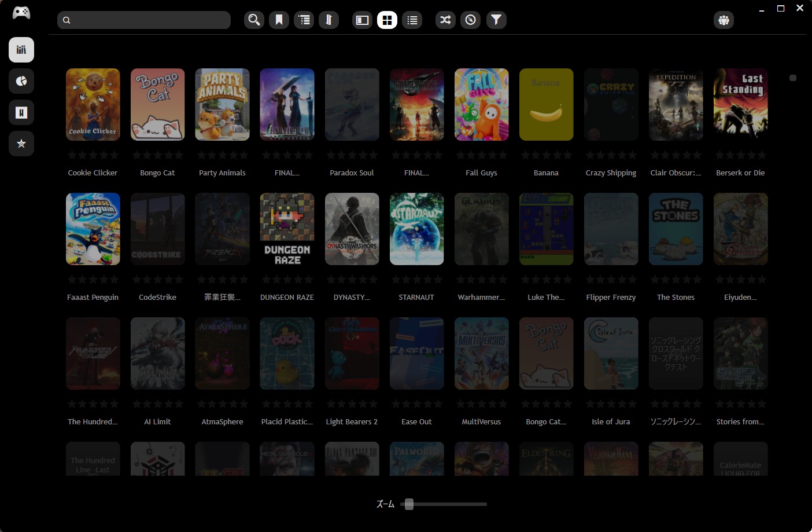
Task: Select the STARNAUT cover
Action: pyautogui.click(x=416, y=229)
